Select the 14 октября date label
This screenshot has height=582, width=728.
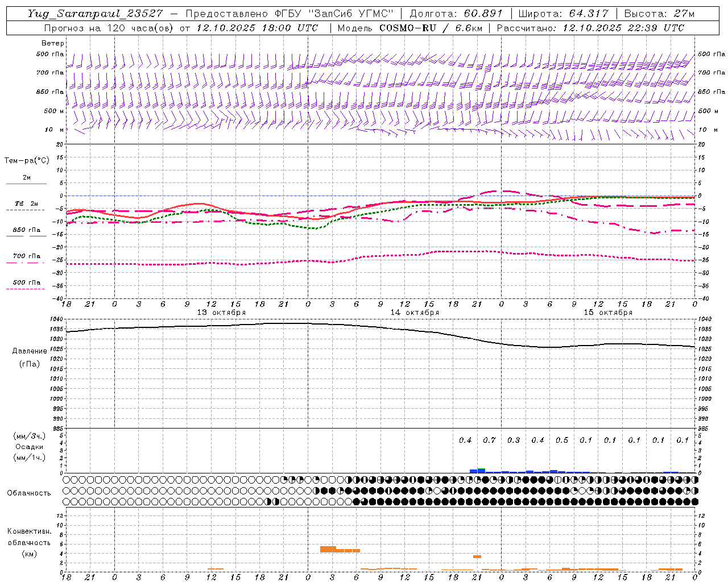click(415, 313)
